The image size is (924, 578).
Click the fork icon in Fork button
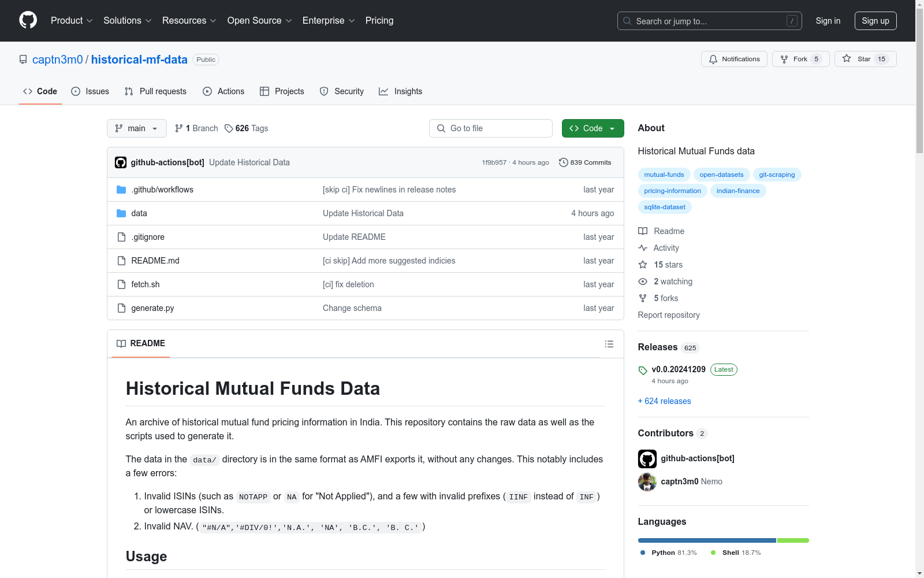(x=784, y=59)
